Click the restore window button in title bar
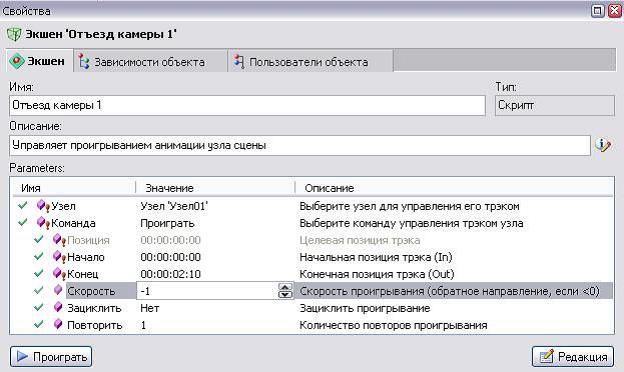The width and height of the screenshot is (624, 372). pyautogui.click(x=597, y=11)
